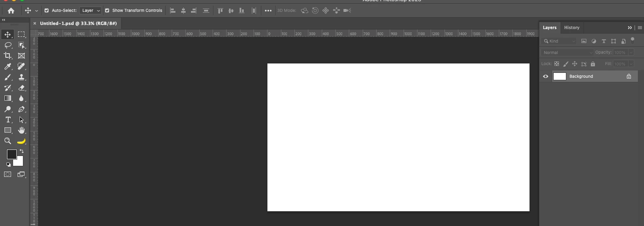Open the Opacity slider dropdown arrow
Viewport: 644px width, 226px height.
[631, 52]
